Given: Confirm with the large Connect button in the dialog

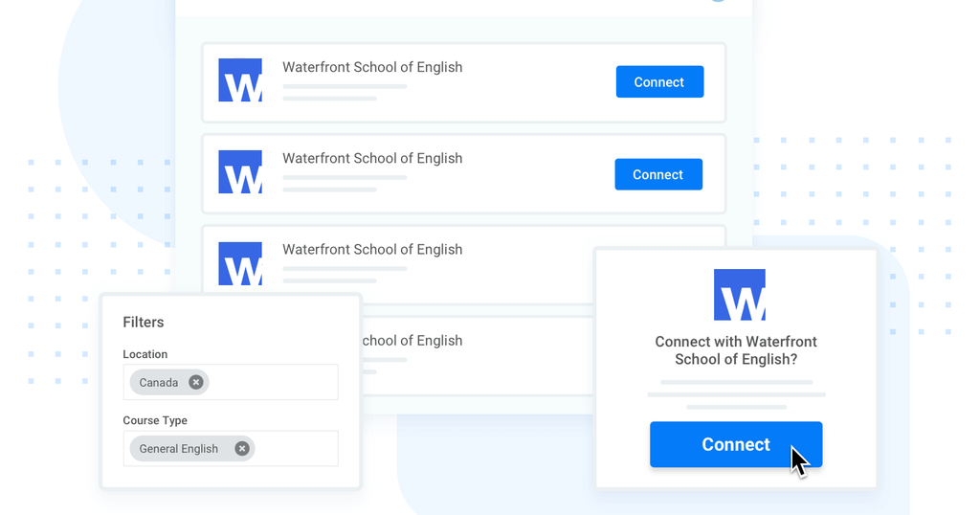Looking at the screenshot, I should 736,444.
